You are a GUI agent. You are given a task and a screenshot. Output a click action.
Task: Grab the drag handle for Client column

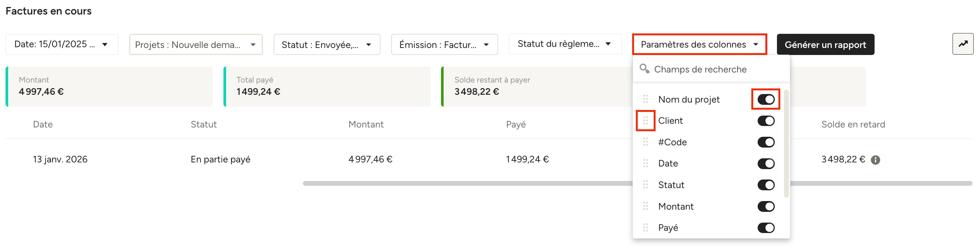tap(645, 121)
